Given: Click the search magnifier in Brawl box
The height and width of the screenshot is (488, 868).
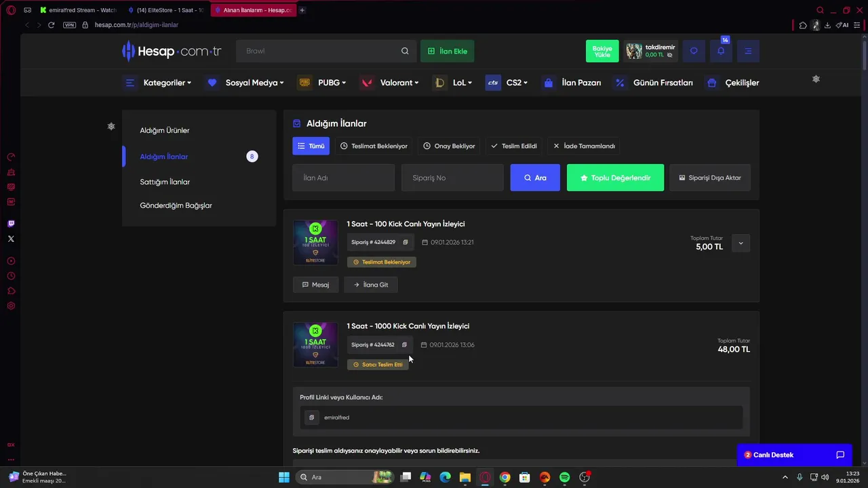Looking at the screenshot, I should (405, 51).
